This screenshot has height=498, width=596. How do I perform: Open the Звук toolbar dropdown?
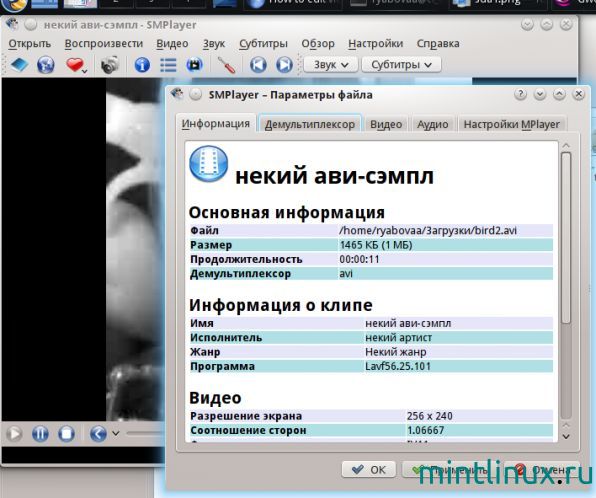click(x=331, y=65)
